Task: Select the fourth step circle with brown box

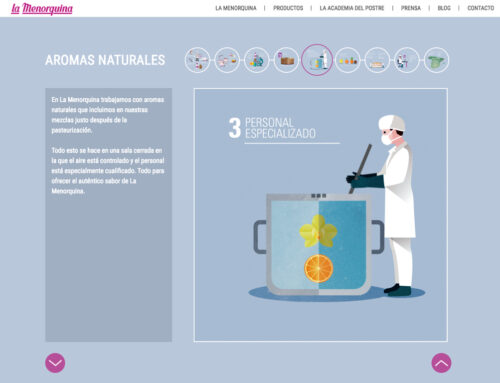Action: (x=286, y=60)
